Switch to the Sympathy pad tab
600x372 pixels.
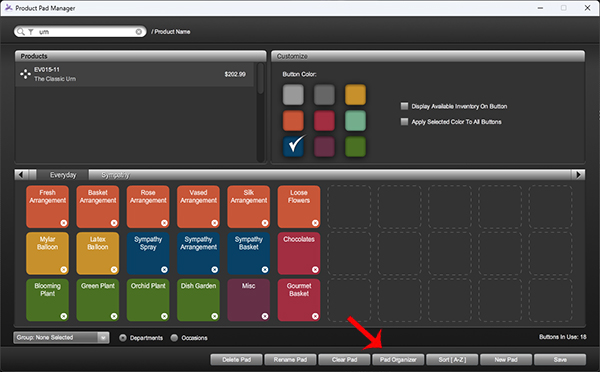pos(115,175)
